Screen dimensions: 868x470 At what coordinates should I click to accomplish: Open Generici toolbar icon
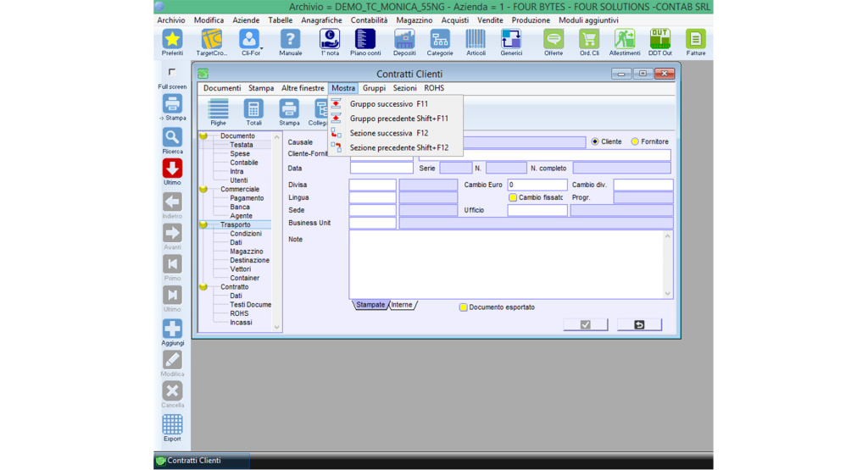pyautogui.click(x=511, y=40)
